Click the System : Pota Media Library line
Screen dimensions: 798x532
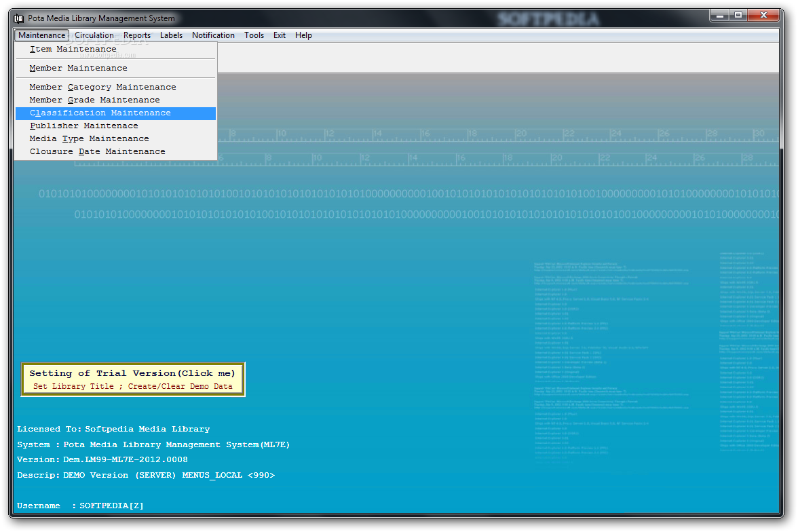[153, 444]
